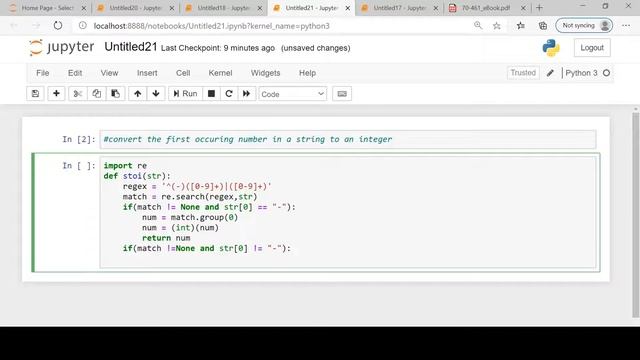Open the Insert menu
This screenshot has height=360, width=640.
tap(147, 73)
